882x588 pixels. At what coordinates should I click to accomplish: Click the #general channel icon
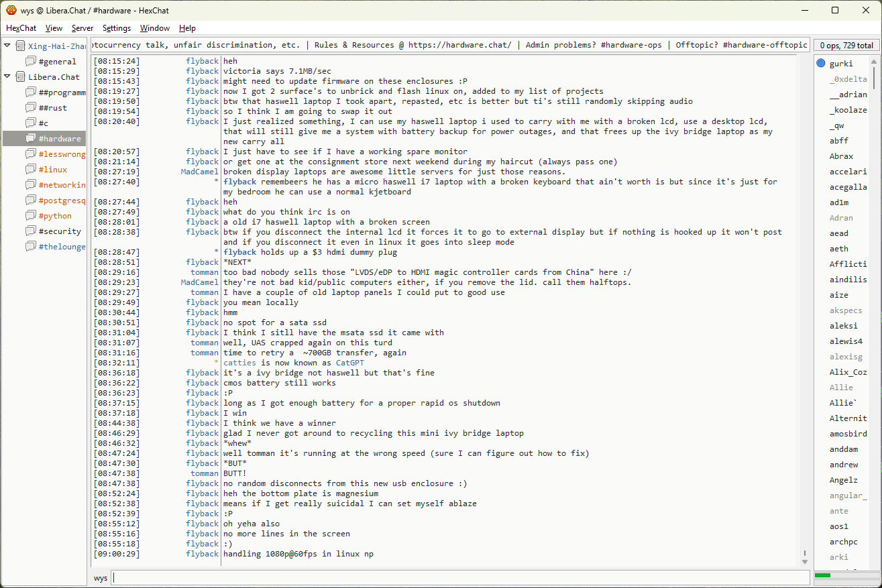[x=31, y=62]
